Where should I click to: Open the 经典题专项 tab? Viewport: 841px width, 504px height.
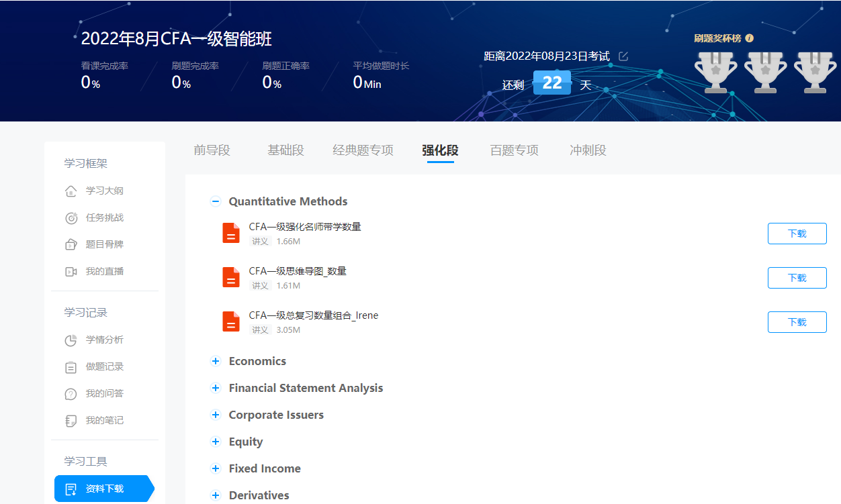(363, 150)
